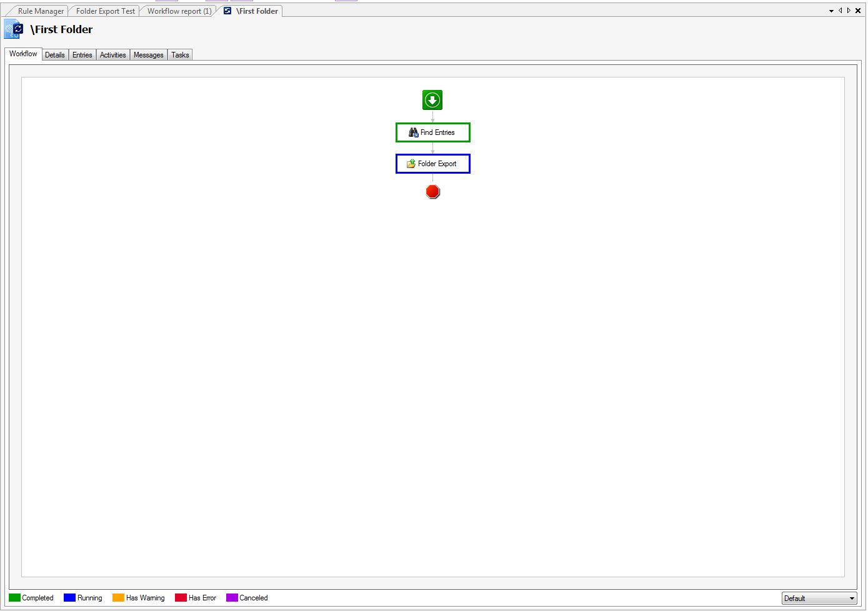
Task: Click the workflow icon beside the \First Folder heading
Action: (x=14, y=29)
